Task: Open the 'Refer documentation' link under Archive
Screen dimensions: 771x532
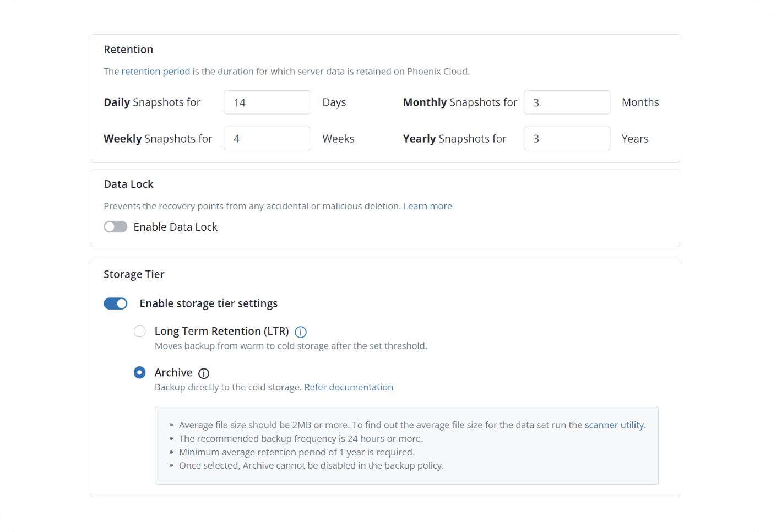Action: (349, 387)
